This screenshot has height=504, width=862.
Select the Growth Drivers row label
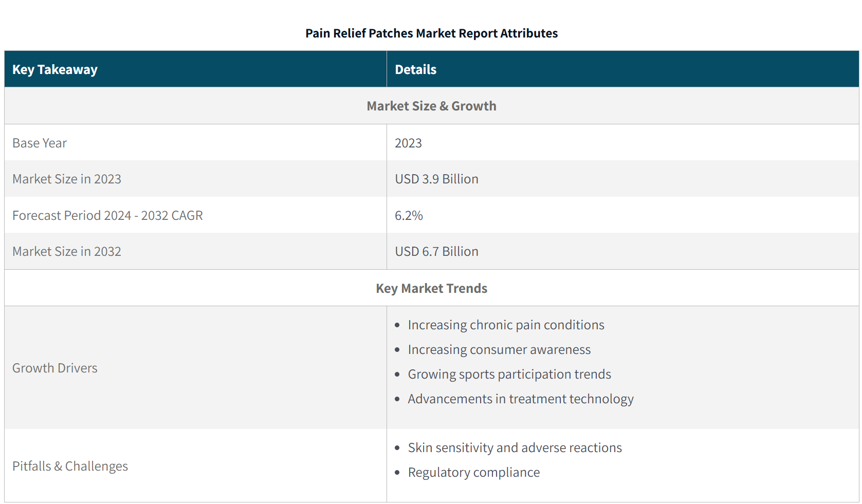pos(55,368)
